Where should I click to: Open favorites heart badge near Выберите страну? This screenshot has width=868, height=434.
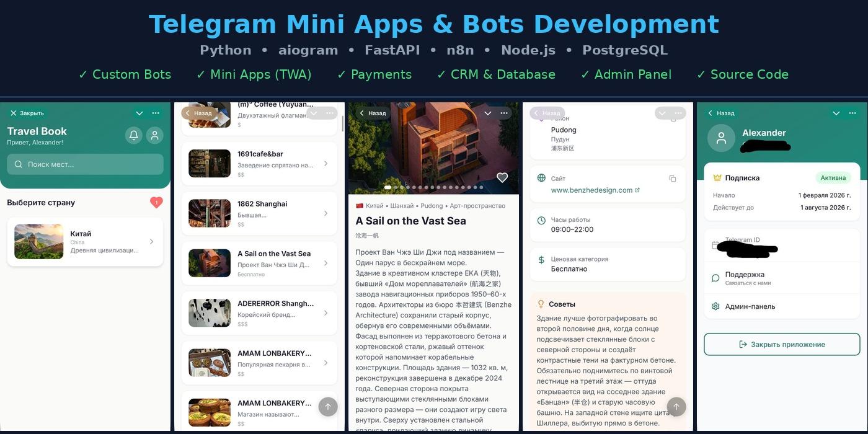[156, 202]
